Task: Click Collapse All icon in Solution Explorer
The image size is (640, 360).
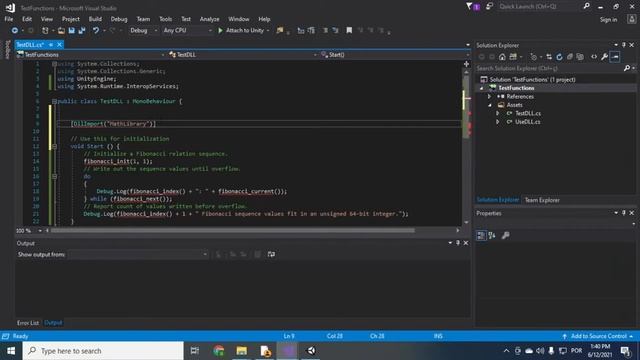Action: pyautogui.click(x=570, y=57)
